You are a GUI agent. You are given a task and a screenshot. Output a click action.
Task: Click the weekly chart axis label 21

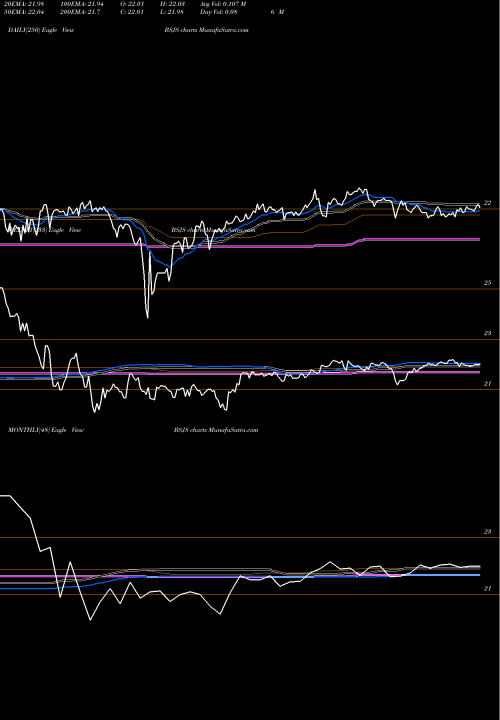488,384
